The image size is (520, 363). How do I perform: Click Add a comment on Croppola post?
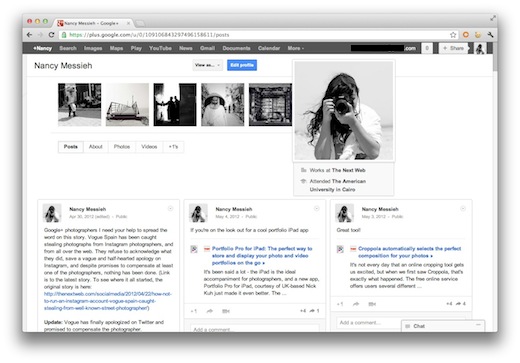click(369, 323)
